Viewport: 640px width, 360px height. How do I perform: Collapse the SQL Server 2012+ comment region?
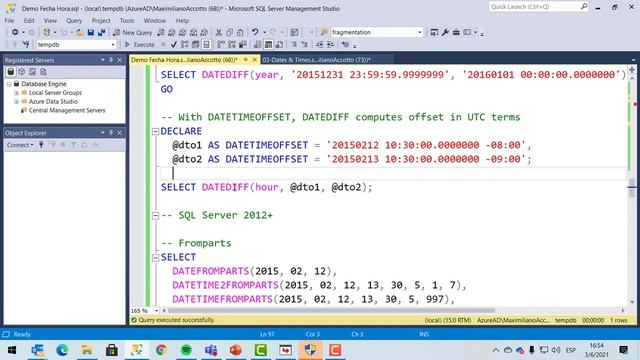click(155, 216)
